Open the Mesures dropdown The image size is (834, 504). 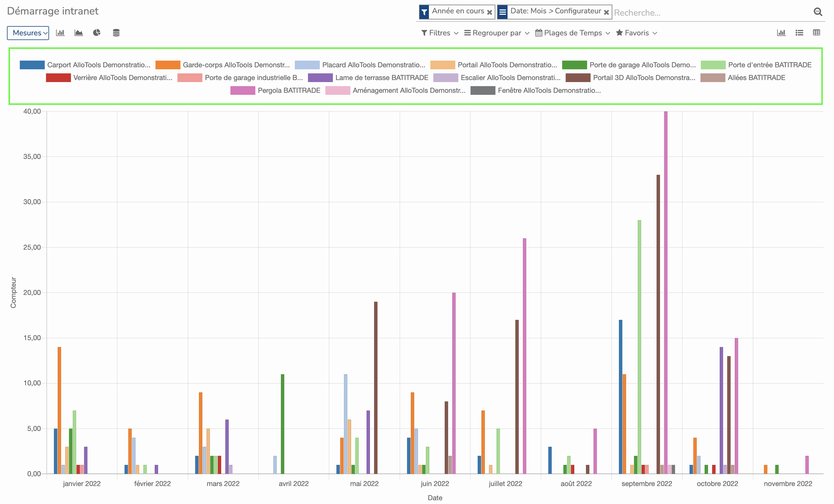[28, 33]
